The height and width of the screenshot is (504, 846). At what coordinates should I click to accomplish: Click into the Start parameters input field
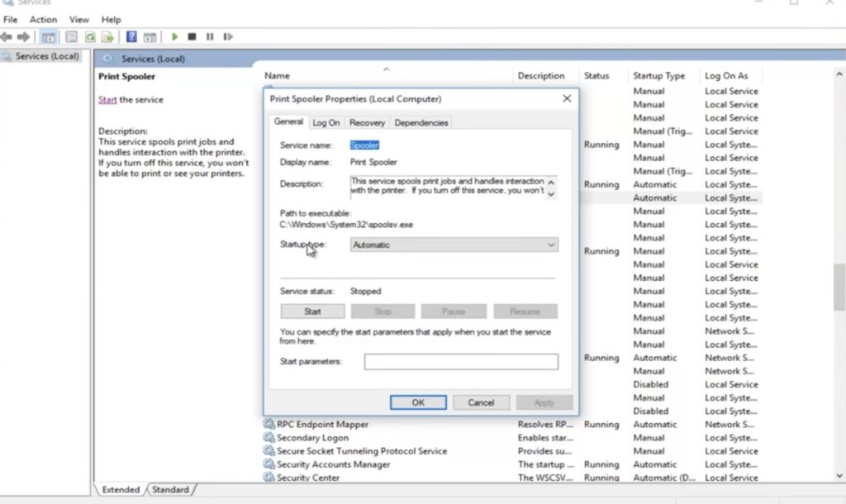(x=461, y=362)
